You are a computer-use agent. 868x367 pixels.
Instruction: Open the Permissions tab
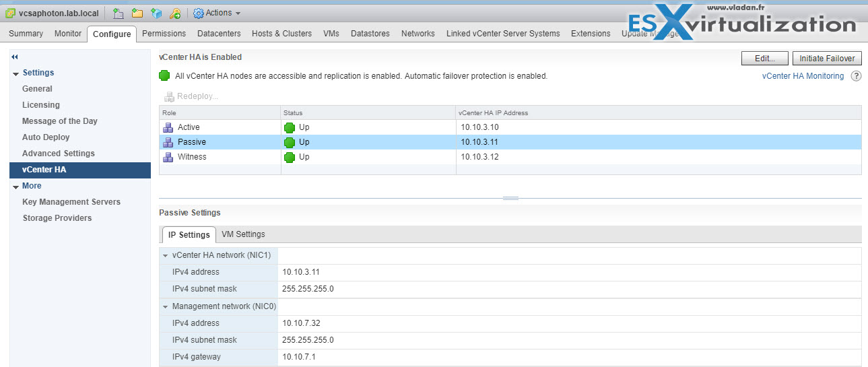[164, 34]
